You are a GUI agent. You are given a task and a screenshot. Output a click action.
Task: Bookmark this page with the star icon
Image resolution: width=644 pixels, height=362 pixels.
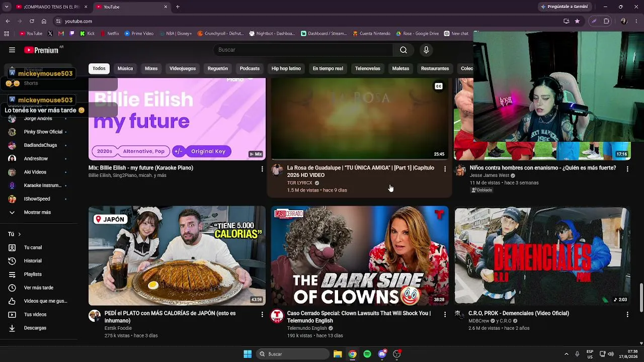(577, 21)
